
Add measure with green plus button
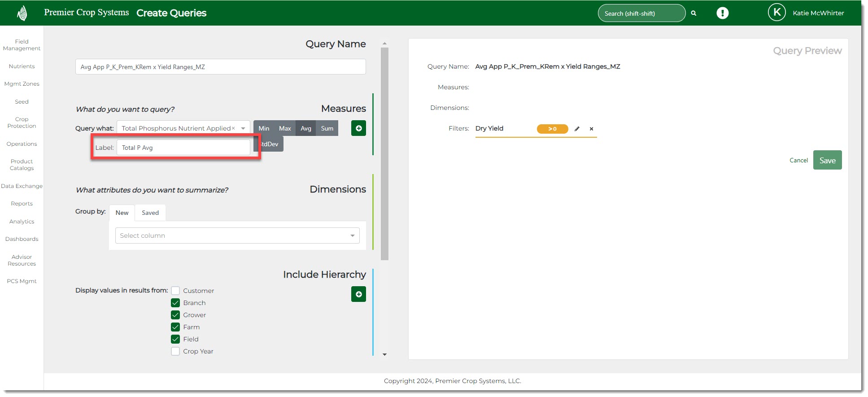click(358, 128)
